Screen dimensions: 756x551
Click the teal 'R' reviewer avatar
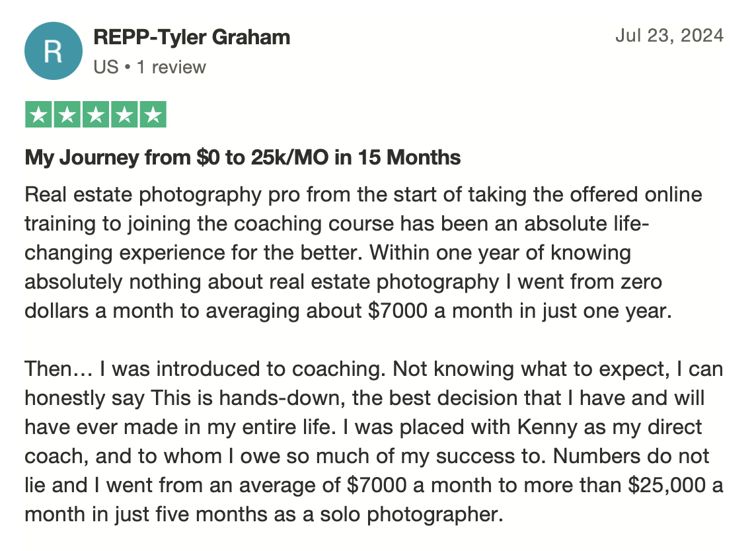pos(54,51)
